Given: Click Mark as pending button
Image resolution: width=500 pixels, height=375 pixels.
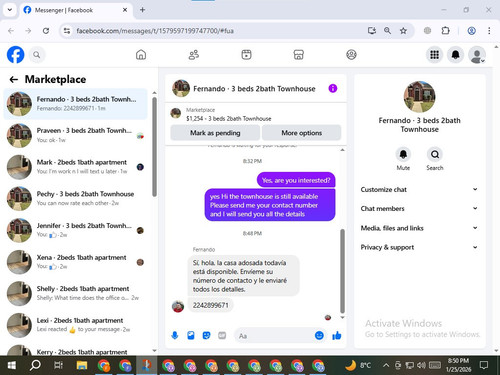Looking at the screenshot, I should [215, 133].
